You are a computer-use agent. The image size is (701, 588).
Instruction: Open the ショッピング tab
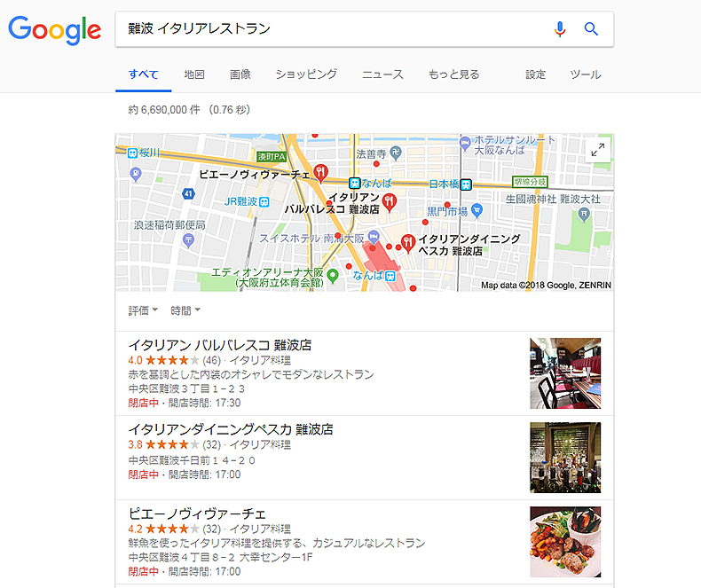point(306,74)
